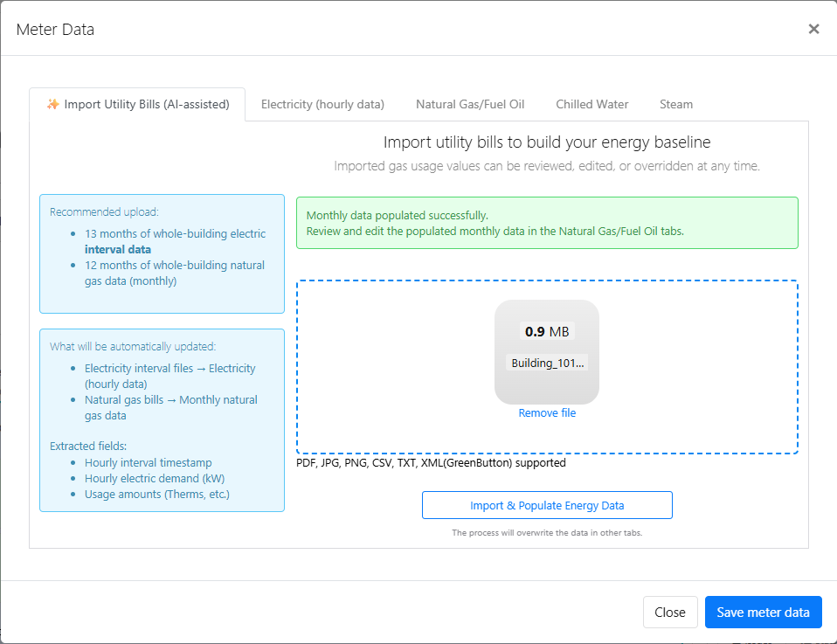
Task: Click 'Hourly interval timestamp' list item
Action: click(x=148, y=462)
